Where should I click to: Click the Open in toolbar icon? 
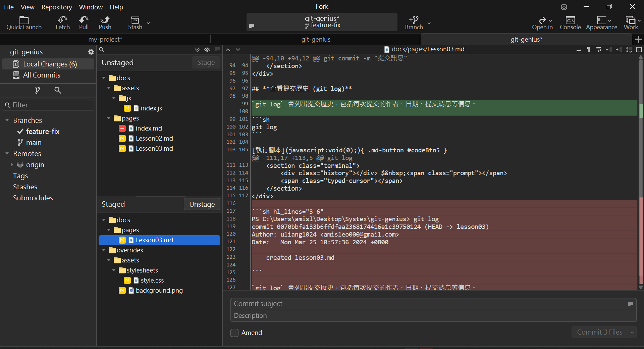point(542,23)
